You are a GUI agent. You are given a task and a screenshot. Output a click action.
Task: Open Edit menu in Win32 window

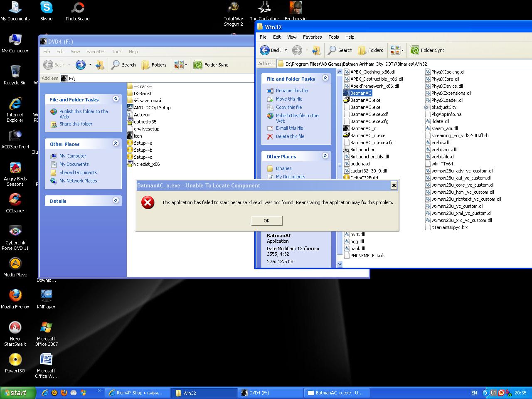pyautogui.click(x=277, y=37)
